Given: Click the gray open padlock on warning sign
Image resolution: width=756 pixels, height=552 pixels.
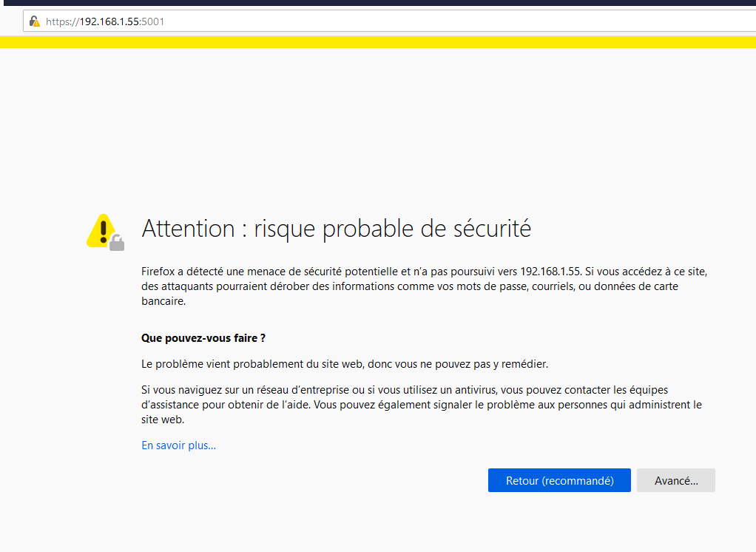Looking at the screenshot, I should [117, 242].
